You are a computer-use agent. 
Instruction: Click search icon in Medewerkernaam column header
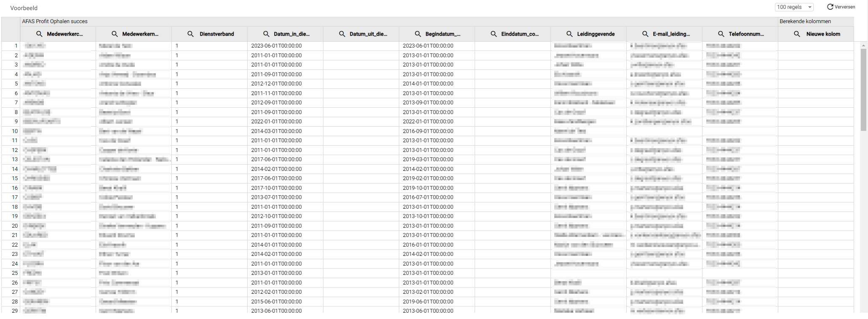pyautogui.click(x=115, y=34)
